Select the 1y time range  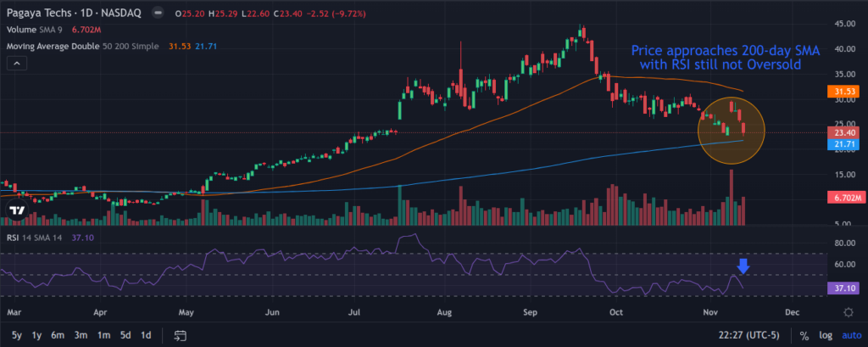36,334
